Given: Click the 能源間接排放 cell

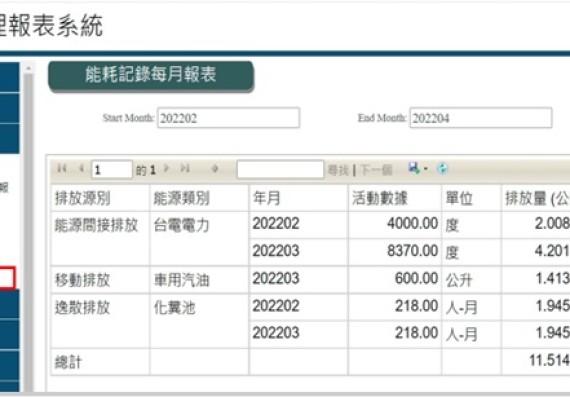Looking at the screenshot, I should pos(100,239).
